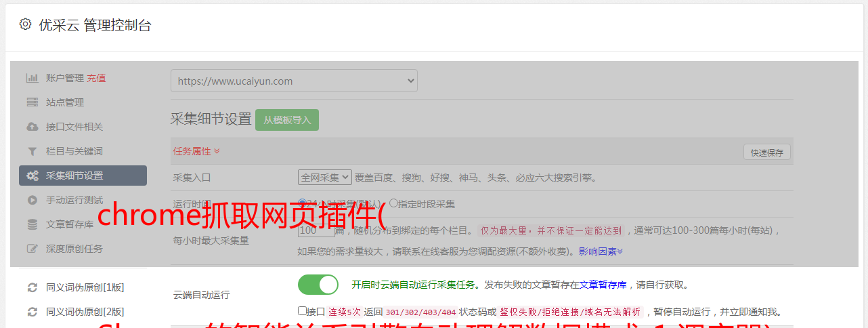Open 账户管理 in the sidebar
The image size is (868, 328).
point(65,78)
